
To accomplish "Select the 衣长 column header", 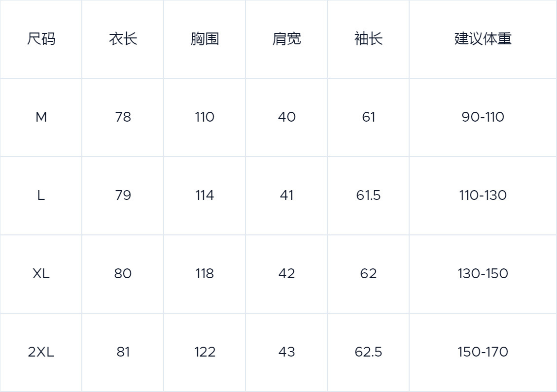I will tap(123, 39).
